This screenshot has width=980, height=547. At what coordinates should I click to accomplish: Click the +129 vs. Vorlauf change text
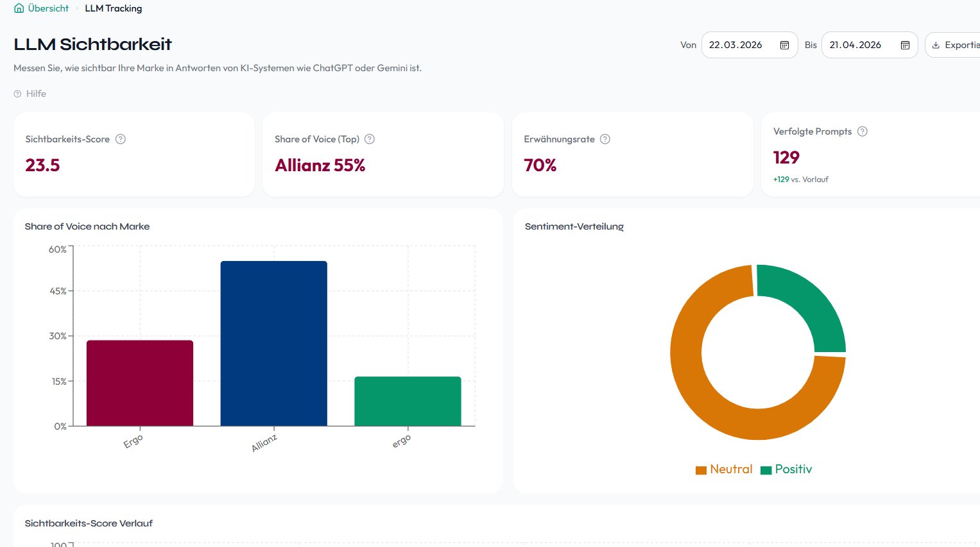[x=801, y=180]
